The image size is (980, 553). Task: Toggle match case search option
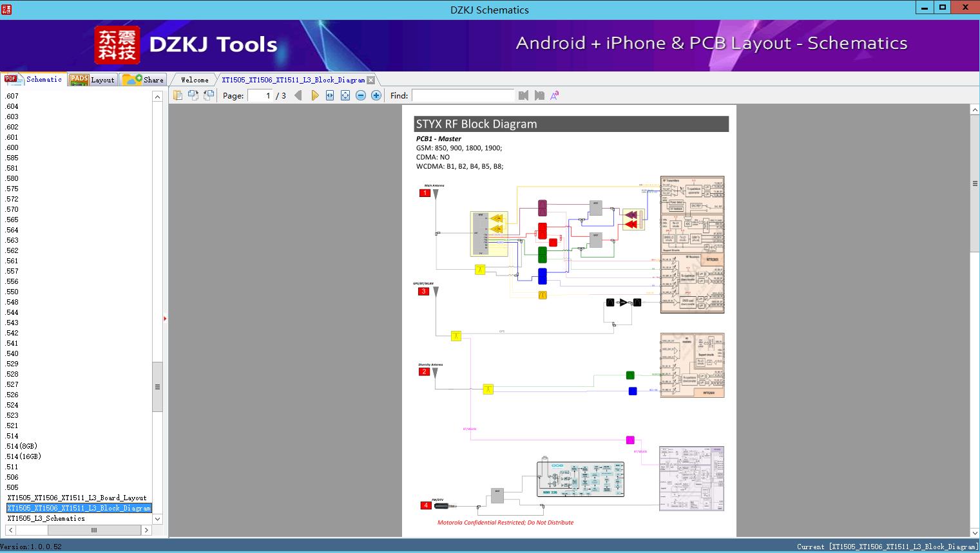click(x=554, y=95)
